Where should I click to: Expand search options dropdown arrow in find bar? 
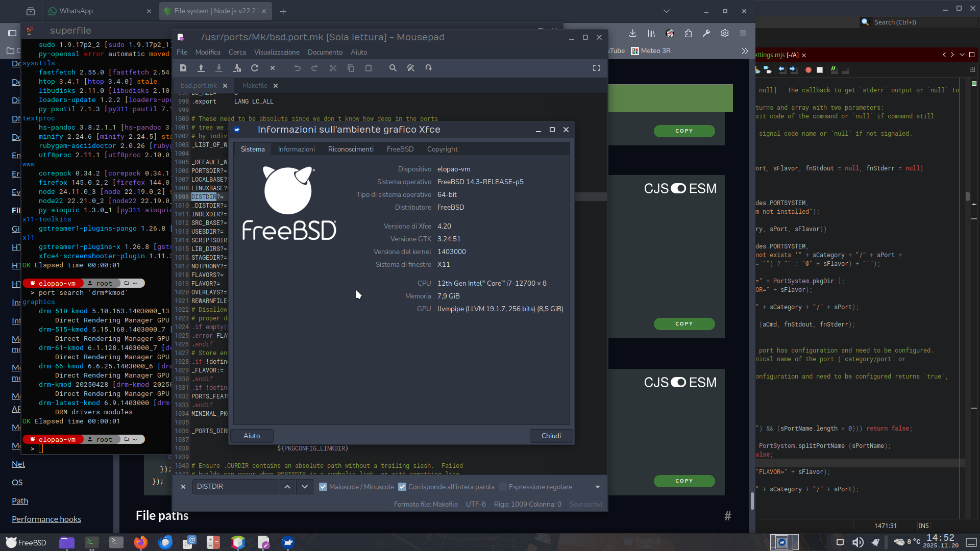(x=597, y=487)
